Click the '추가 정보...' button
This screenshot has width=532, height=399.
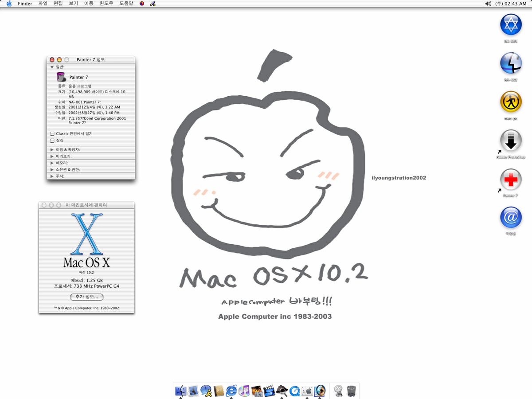(87, 297)
